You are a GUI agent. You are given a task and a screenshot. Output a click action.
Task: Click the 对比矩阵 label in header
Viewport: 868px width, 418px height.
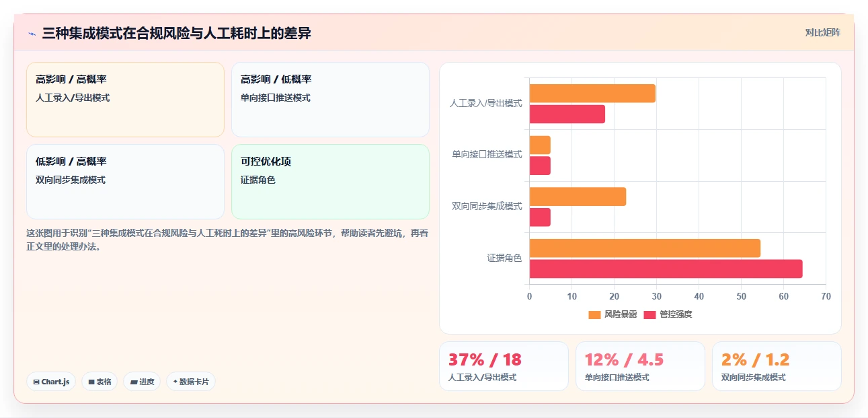point(823,32)
